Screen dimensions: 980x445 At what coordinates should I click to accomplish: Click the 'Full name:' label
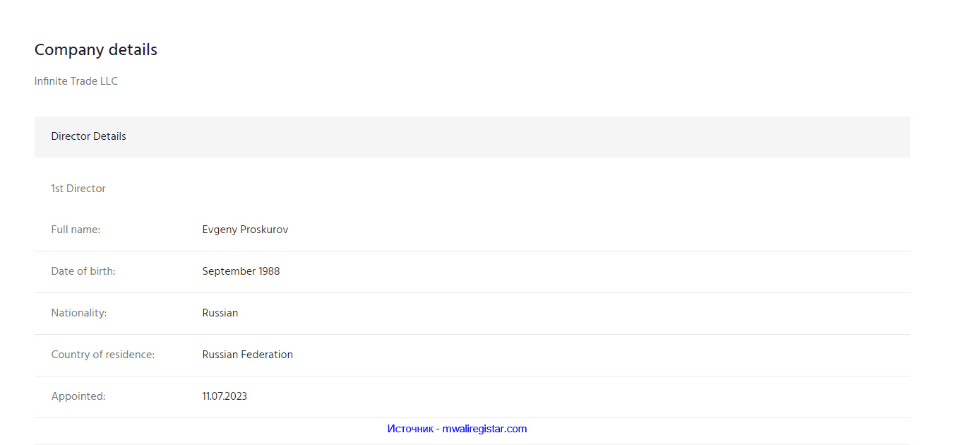point(76,230)
